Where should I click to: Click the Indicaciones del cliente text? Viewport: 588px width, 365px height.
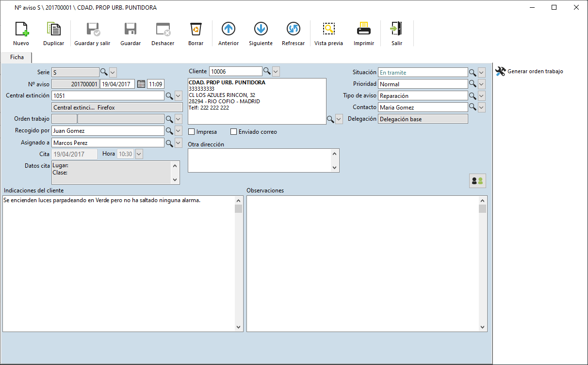click(x=101, y=200)
